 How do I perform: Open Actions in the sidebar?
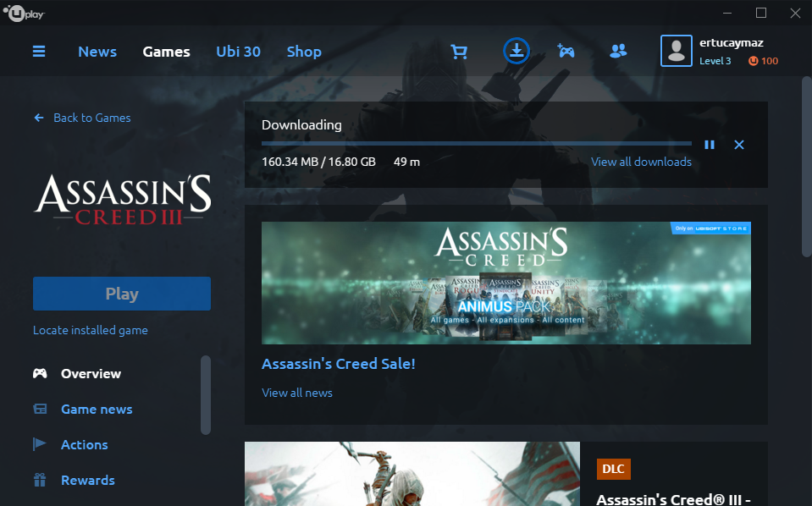pyautogui.click(x=85, y=444)
